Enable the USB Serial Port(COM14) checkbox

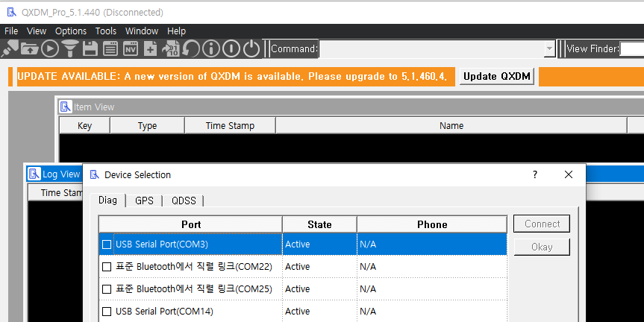107,312
